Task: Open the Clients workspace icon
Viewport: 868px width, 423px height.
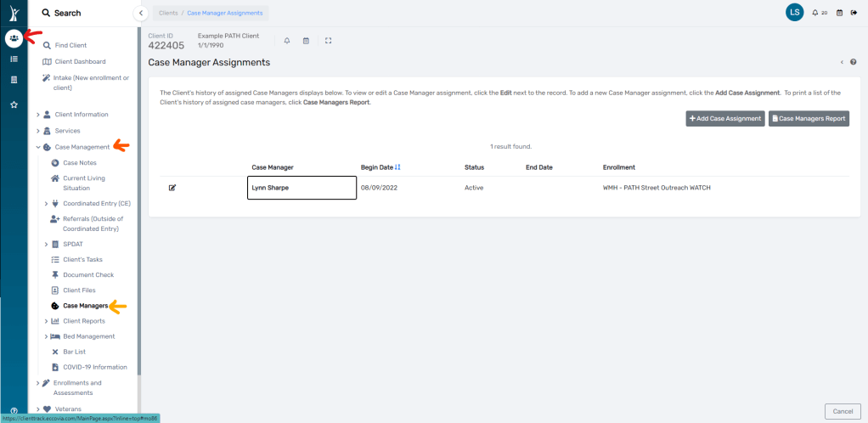Action: [x=14, y=38]
